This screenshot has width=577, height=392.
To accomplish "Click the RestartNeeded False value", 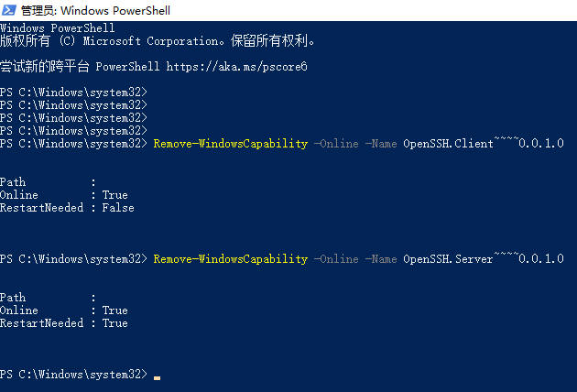I will pyautogui.click(x=118, y=208).
